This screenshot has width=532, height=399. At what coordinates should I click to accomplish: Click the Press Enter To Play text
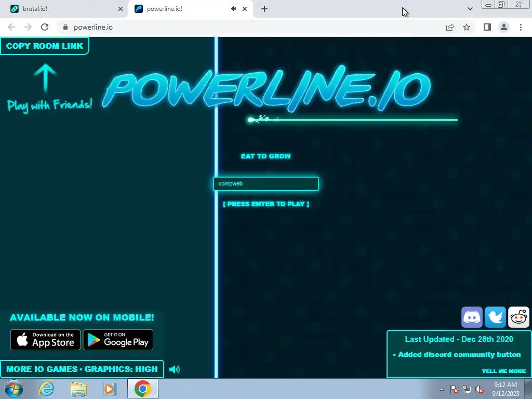point(266,204)
